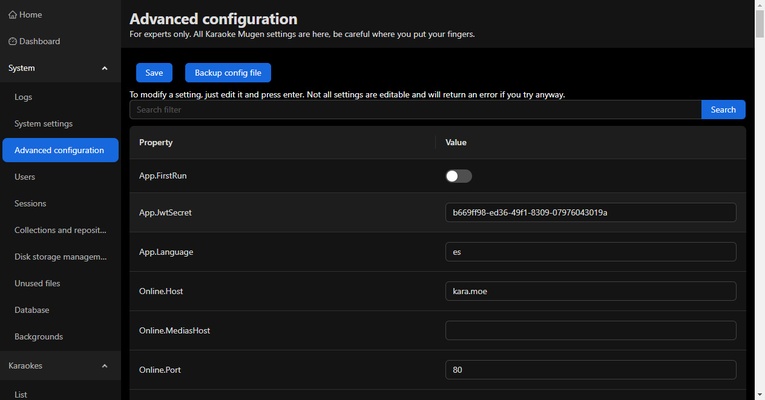Toggle the App.FirstRun switch
Viewport: 765px width, 400px height.
458,176
